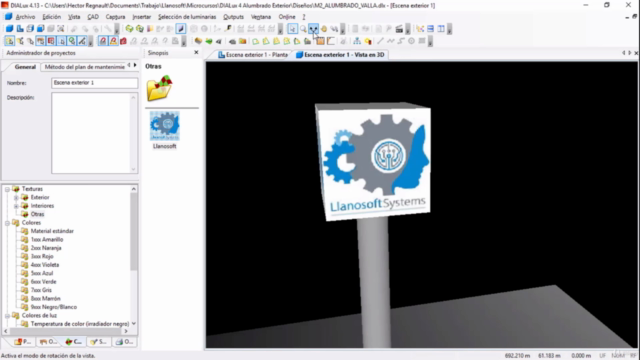This screenshot has width=640, height=360.
Task: Open the Edición menu
Action: pyautogui.click(x=51, y=17)
